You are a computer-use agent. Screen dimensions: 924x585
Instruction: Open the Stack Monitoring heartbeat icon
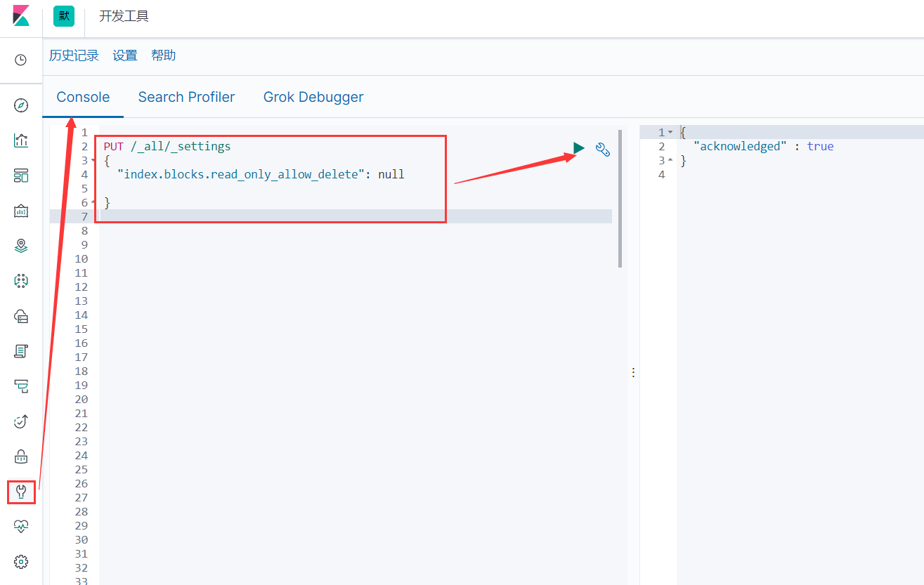point(20,525)
